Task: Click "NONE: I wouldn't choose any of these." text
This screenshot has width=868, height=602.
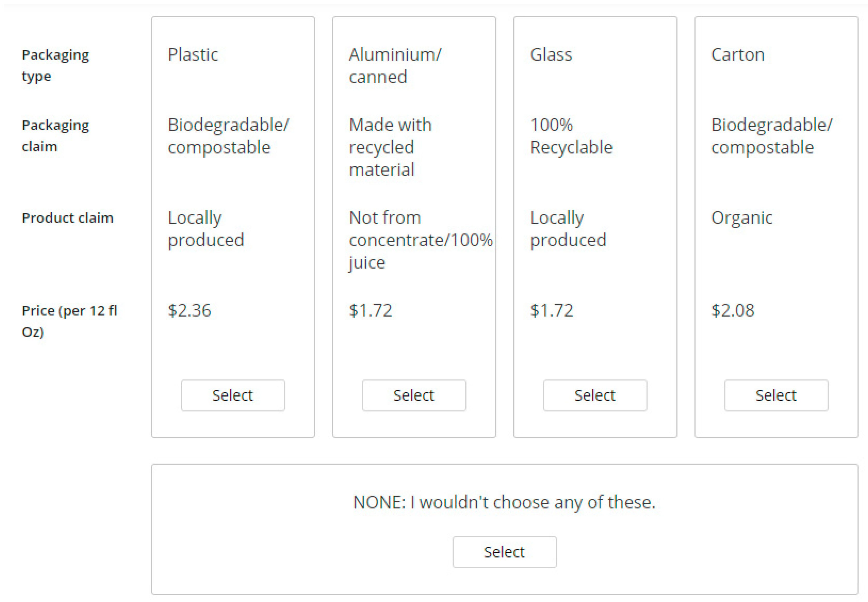Action: point(504,502)
